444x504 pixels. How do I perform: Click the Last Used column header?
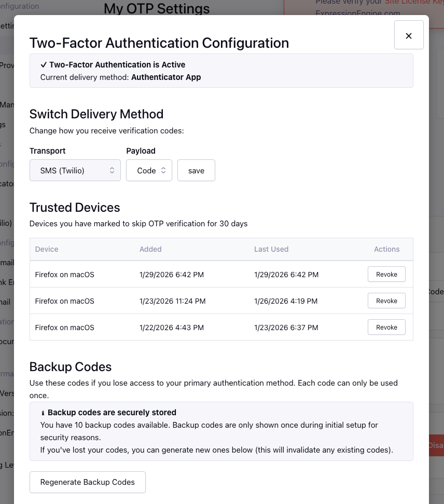tap(271, 249)
